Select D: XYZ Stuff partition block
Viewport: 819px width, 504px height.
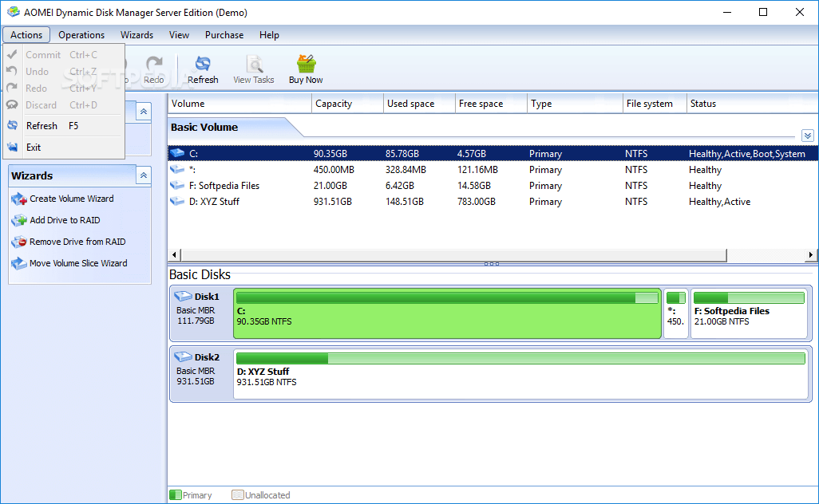pyautogui.click(x=520, y=374)
